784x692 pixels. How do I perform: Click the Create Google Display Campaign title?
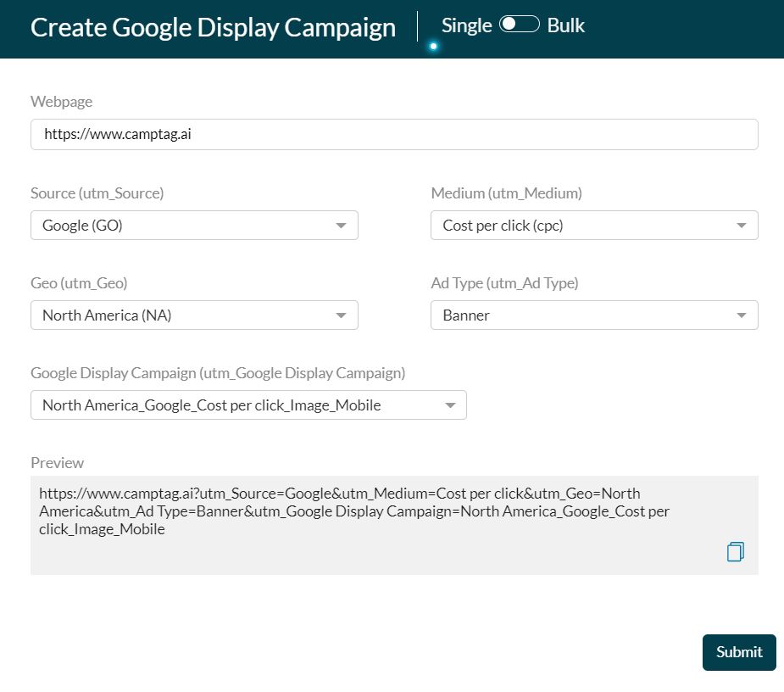coord(213,27)
